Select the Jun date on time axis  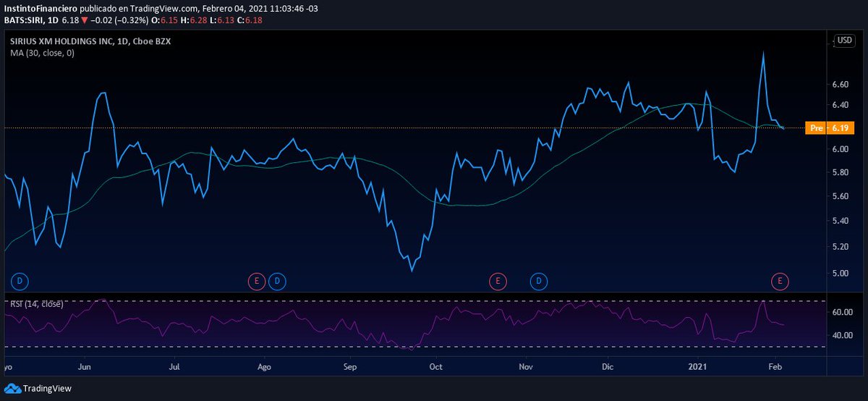85,367
